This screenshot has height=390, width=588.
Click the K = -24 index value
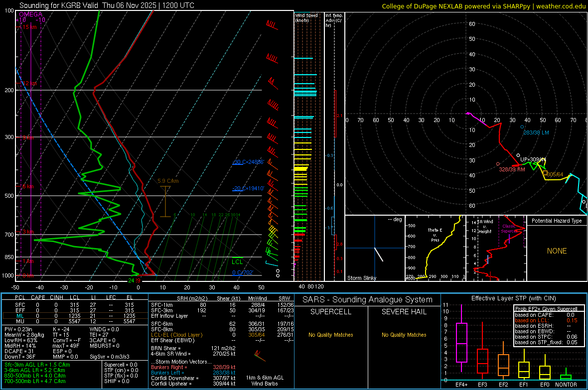pos(61,329)
